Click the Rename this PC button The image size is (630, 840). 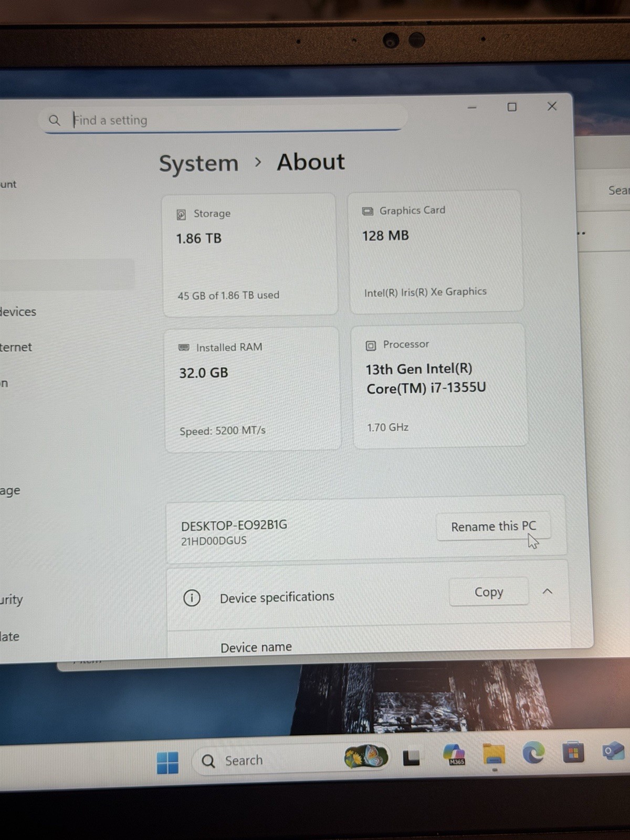coord(493,526)
